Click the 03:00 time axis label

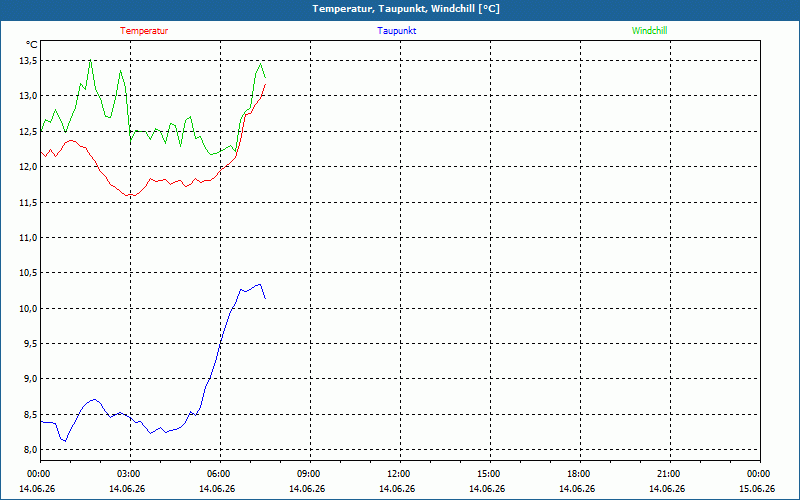(127, 474)
